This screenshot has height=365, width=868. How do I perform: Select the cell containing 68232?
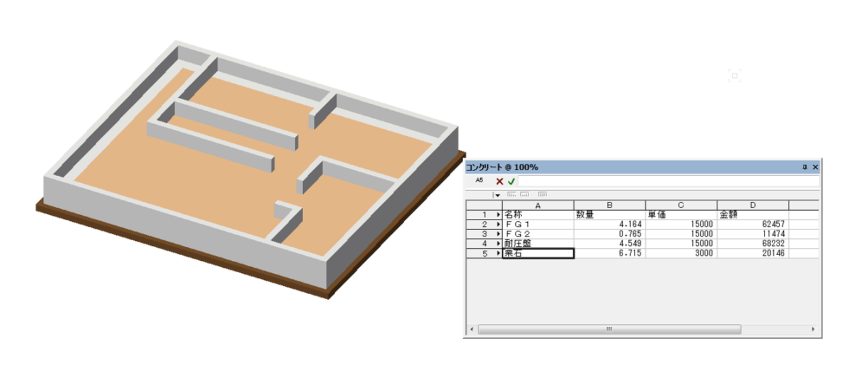tap(752, 243)
